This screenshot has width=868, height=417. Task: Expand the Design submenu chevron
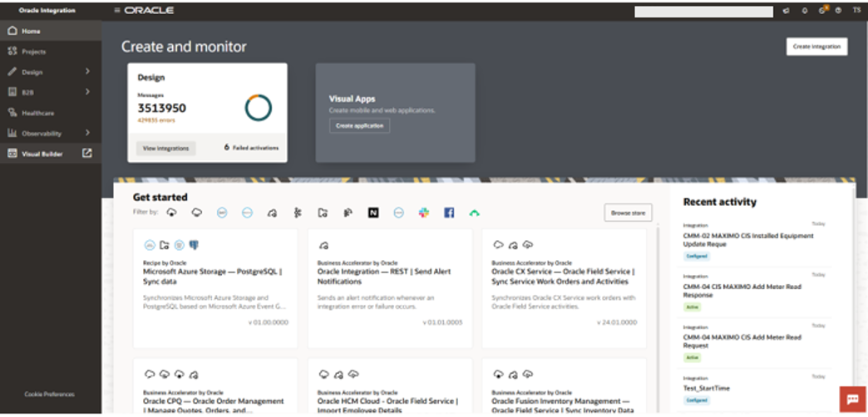tap(87, 71)
